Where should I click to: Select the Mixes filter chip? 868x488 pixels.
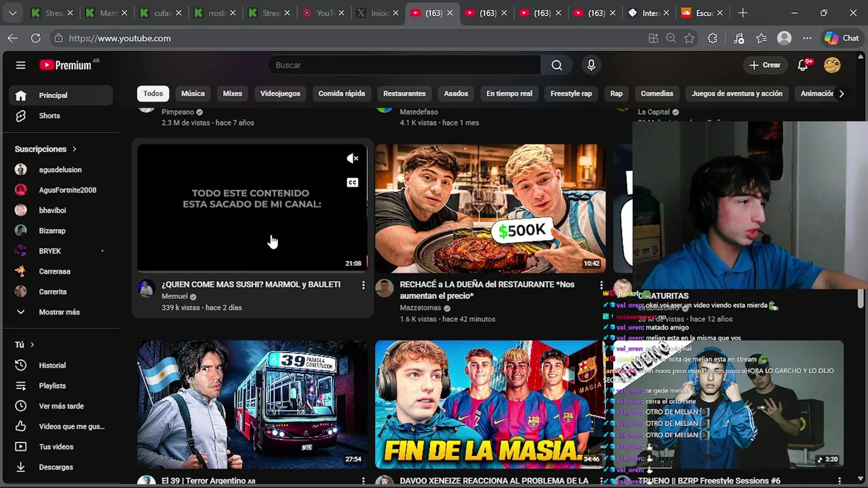tap(233, 94)
